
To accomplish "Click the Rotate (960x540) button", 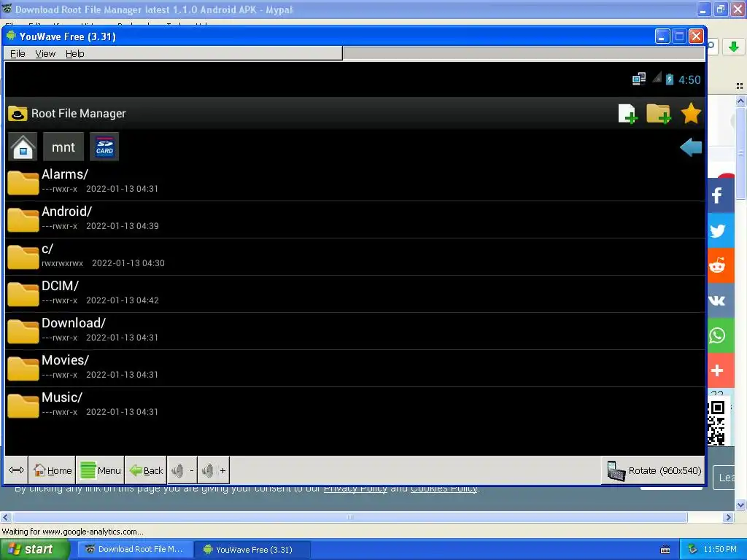I will point(654,470).
